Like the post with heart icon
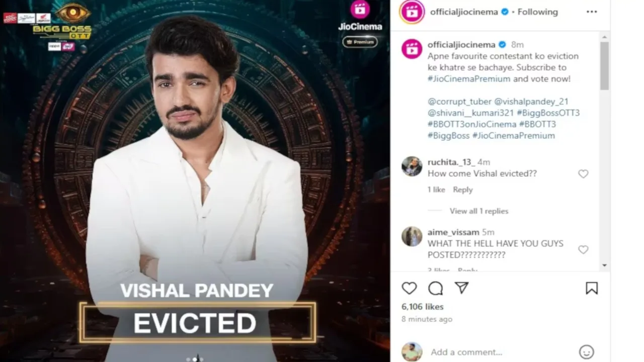Image resolution: width=644 pixels, height=362 pixels. point(410,288)
